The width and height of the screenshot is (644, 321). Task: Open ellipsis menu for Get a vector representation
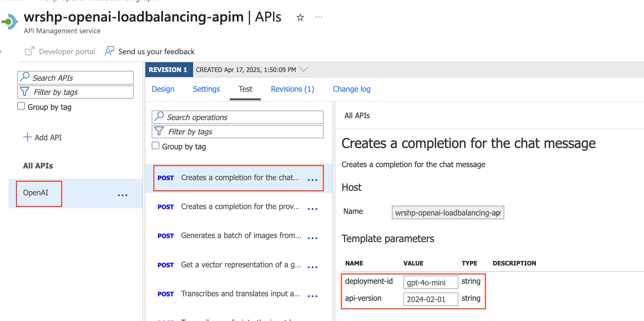coord(312,267)
